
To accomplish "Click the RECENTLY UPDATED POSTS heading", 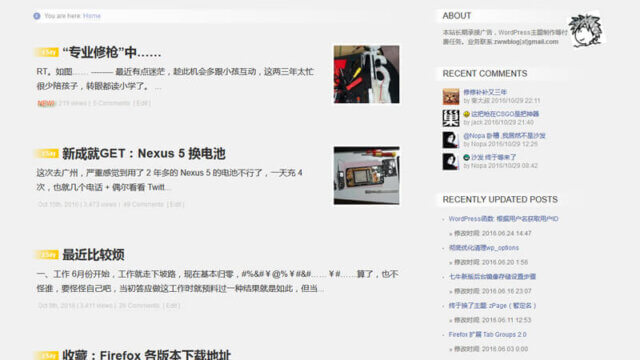I will click(500, 200).
